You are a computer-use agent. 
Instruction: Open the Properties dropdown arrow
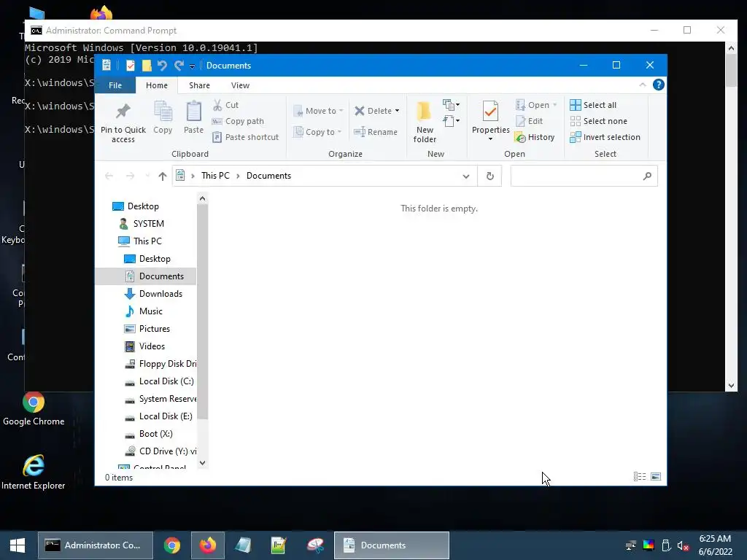pos(490,139)
